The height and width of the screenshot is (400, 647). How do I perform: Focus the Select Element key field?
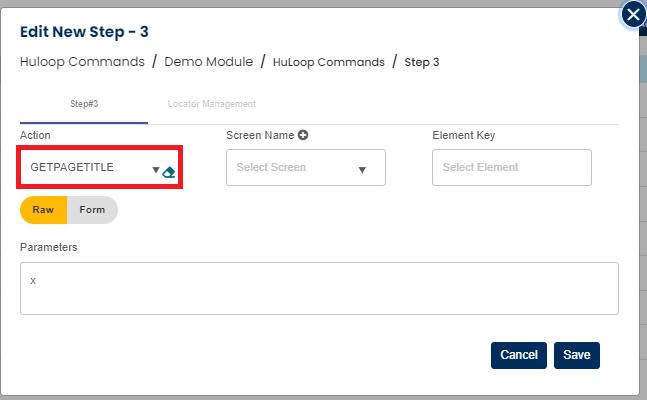pyautogui.click(x=511, y=168)
